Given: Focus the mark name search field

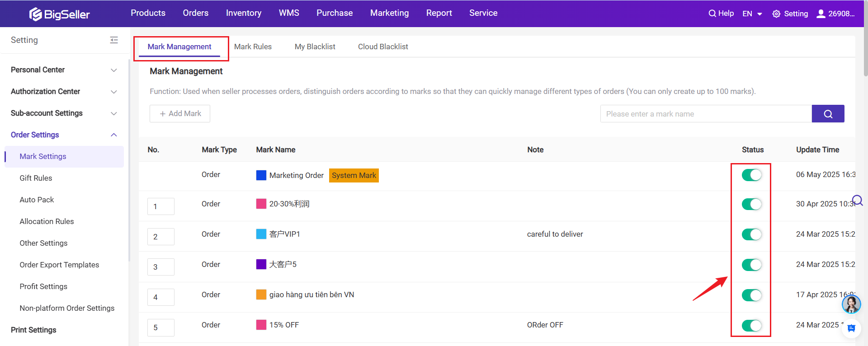Looking at the screenshot, I should point(706,114).
